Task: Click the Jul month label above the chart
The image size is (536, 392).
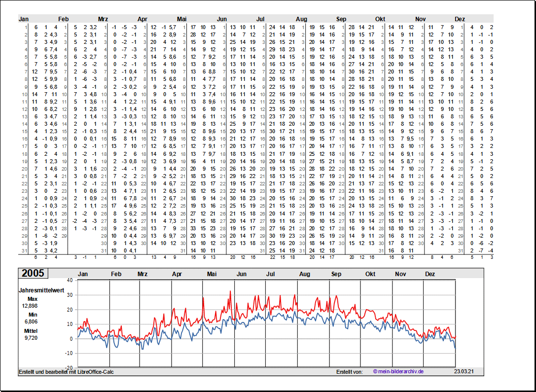Action: pos(271,274)
